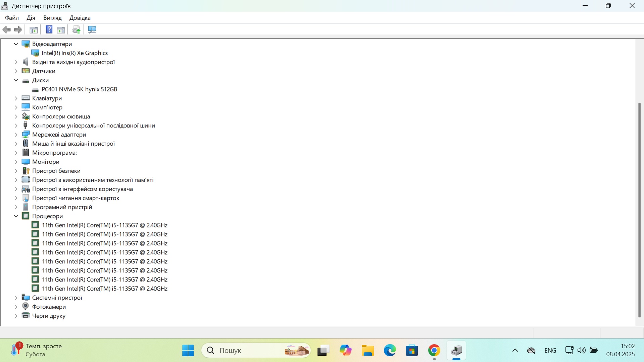The height and width of the screenshot is (362, 644).
Task: Open Task View from taskbar
Action: (323, 351)
